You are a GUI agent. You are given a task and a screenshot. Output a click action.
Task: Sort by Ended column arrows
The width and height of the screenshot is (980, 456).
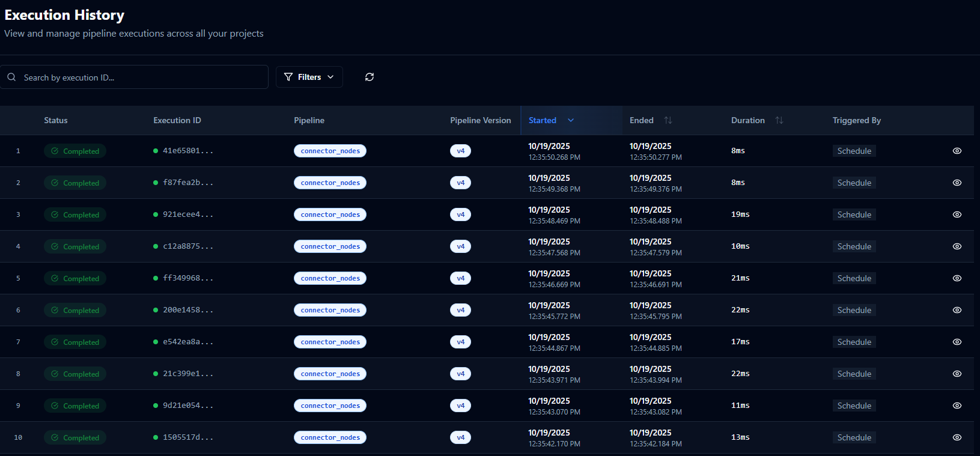click(x=668, y=120)
